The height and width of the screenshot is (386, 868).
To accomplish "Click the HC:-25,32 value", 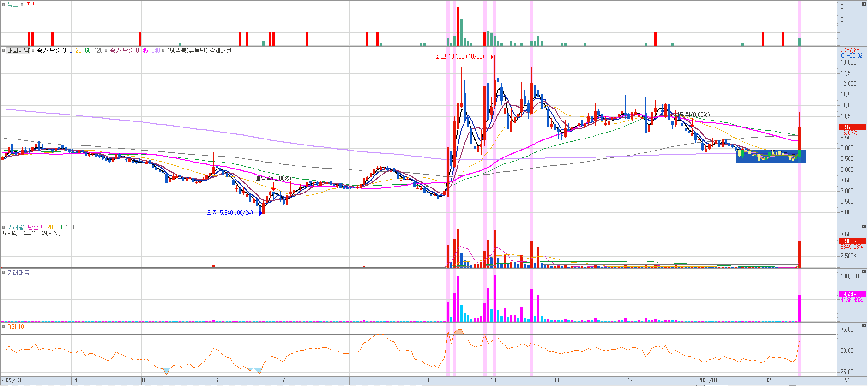I will click(x=850, y=55).
